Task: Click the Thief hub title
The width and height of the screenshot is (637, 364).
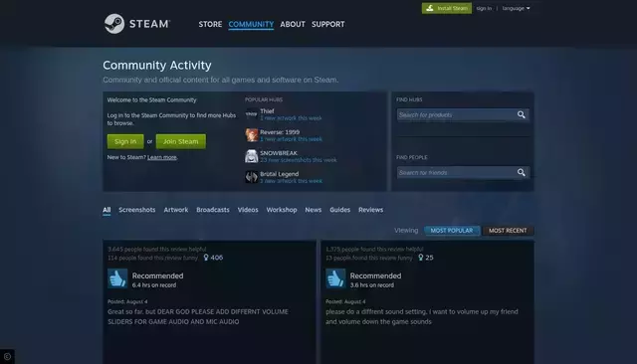Action: pyautogui.click(x=267, y=111)
